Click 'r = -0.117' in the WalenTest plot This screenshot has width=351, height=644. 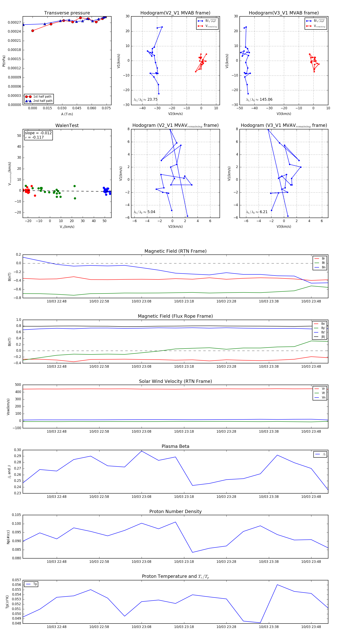[35, 137]
